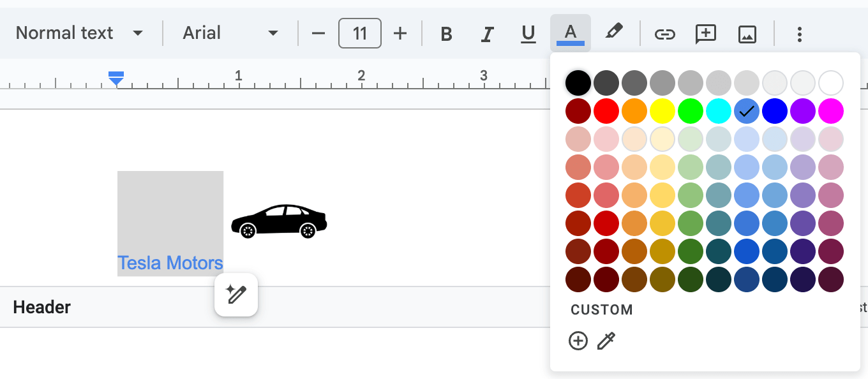Click the insert link icon
The height and width of the screenshot is (379, 868).
[x=664, y=34]
